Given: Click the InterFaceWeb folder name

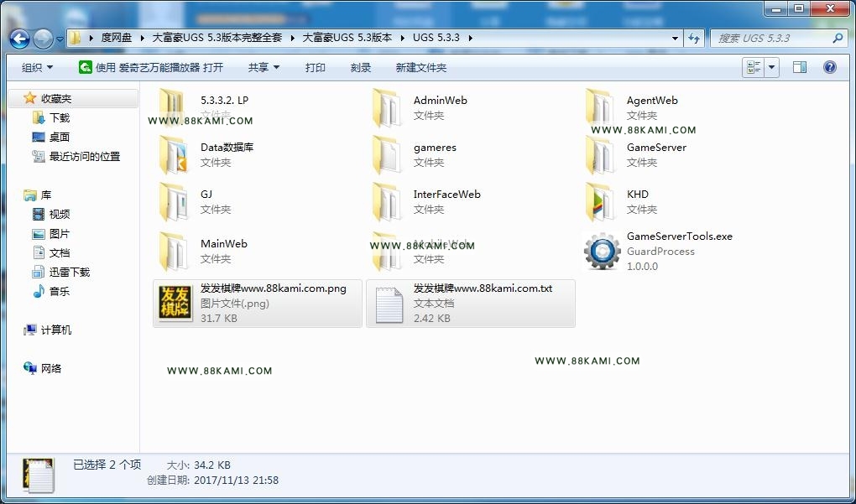Looking at the screenshot, I should coord(447,195).
